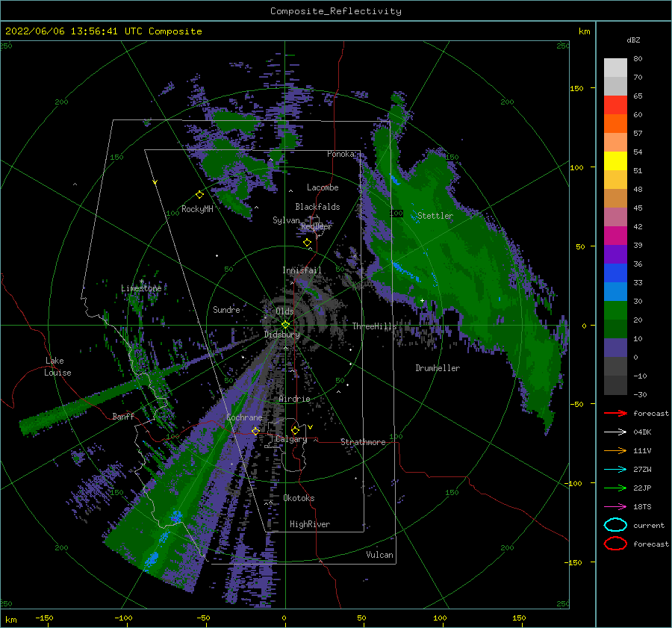Image resolution: width=672 pixels, height=628 pixels.
Task: Click the yellow diamond marker near Cochrane
Action: point(255,431)
